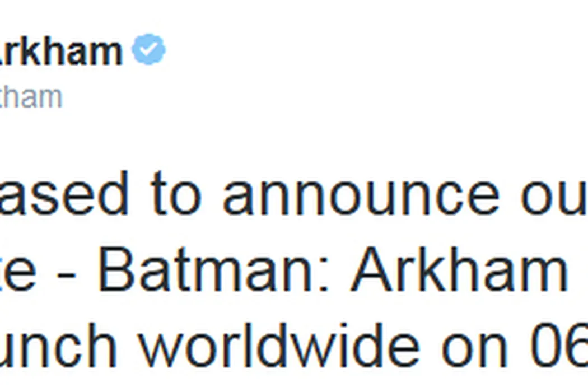Click the gray 'kham' account handle
588x392 pixels.
tap(30, 97)
